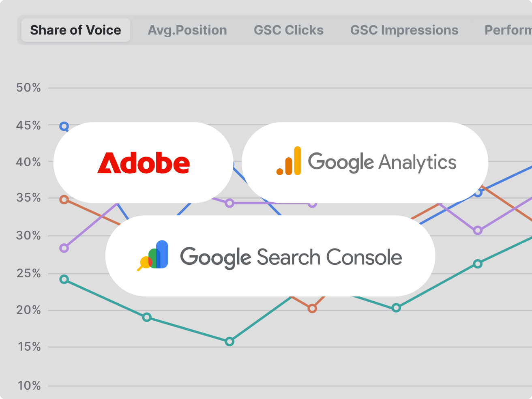Click the teal data point near 26%

[478, 264]
